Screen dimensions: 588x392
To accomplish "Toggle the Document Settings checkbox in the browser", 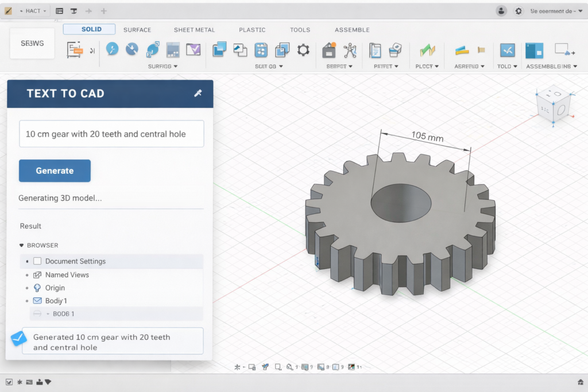I will (37, 260).
